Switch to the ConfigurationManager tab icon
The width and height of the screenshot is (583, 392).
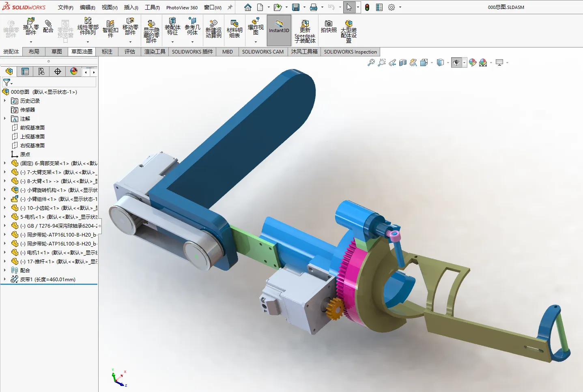pyautogui.click(x=41, y=72)
